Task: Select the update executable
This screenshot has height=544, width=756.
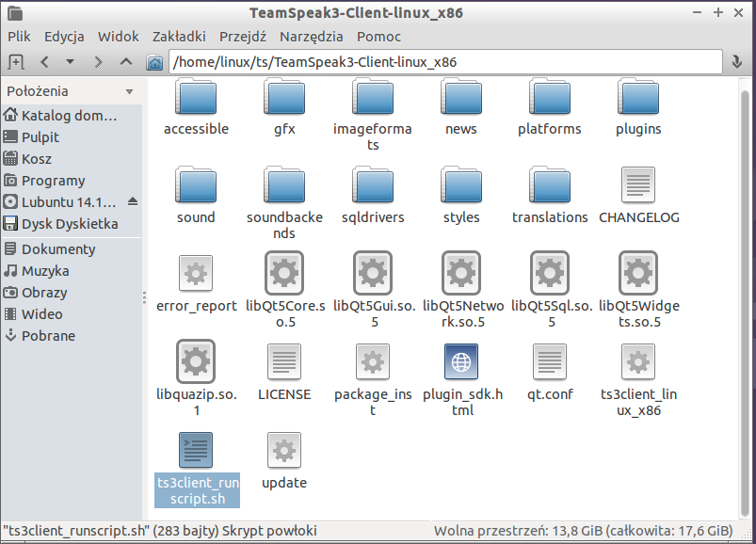Action: click(284, 460)
